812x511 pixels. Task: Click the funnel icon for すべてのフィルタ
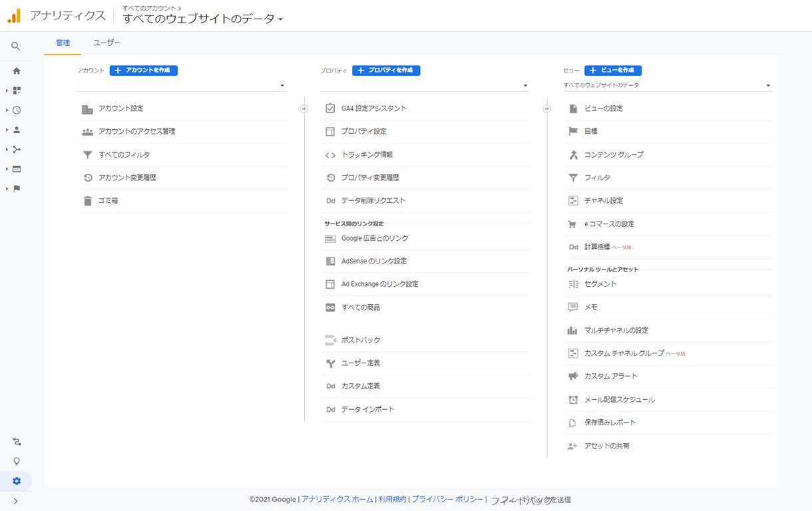coord(87,155)
